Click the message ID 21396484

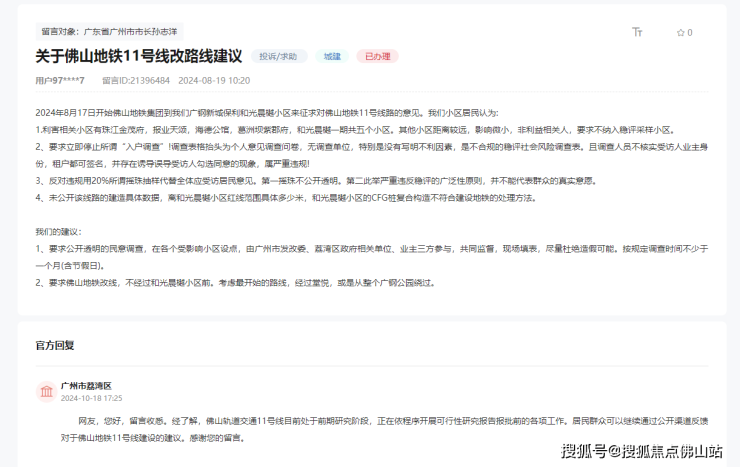[136, 80]
